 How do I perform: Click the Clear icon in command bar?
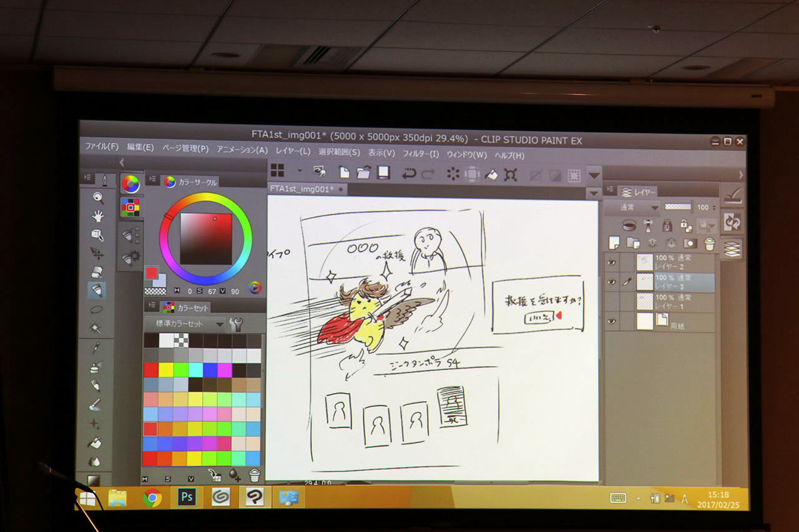pyautogui.click(x=453, y=174)
